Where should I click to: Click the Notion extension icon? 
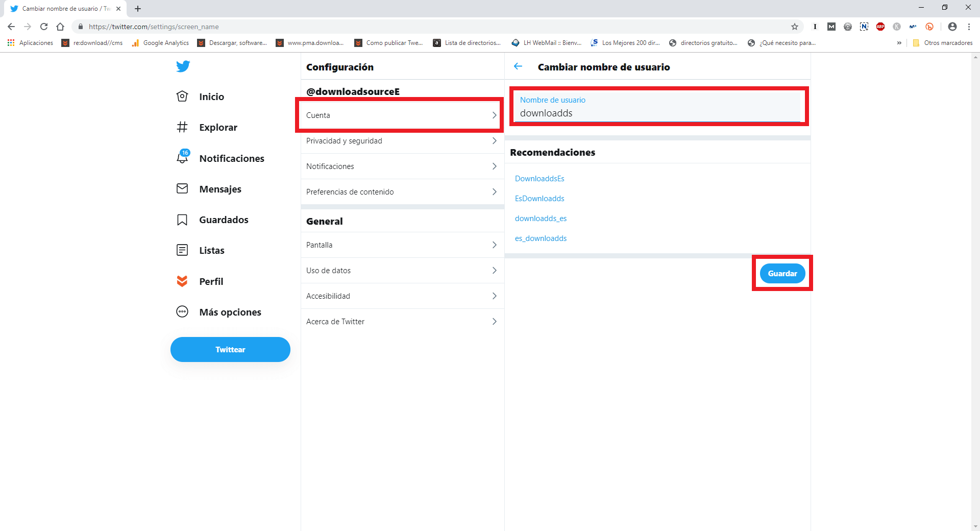(864, 27)
